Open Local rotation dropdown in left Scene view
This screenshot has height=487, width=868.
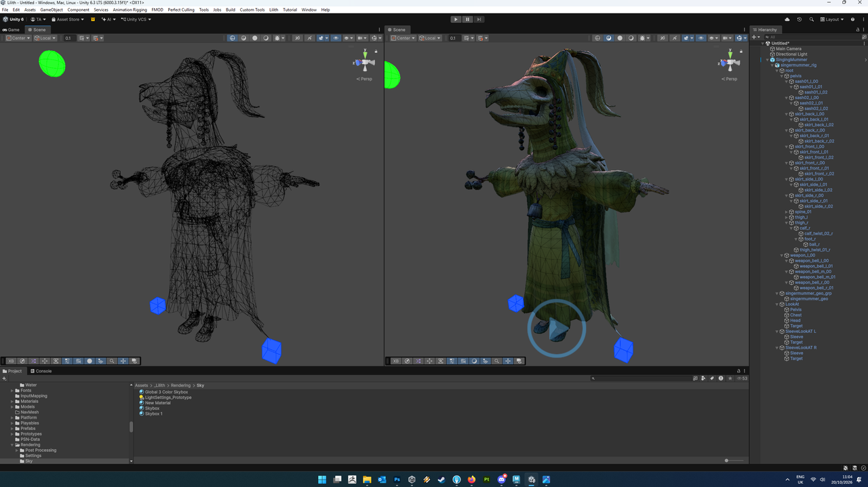pos(45,38)
